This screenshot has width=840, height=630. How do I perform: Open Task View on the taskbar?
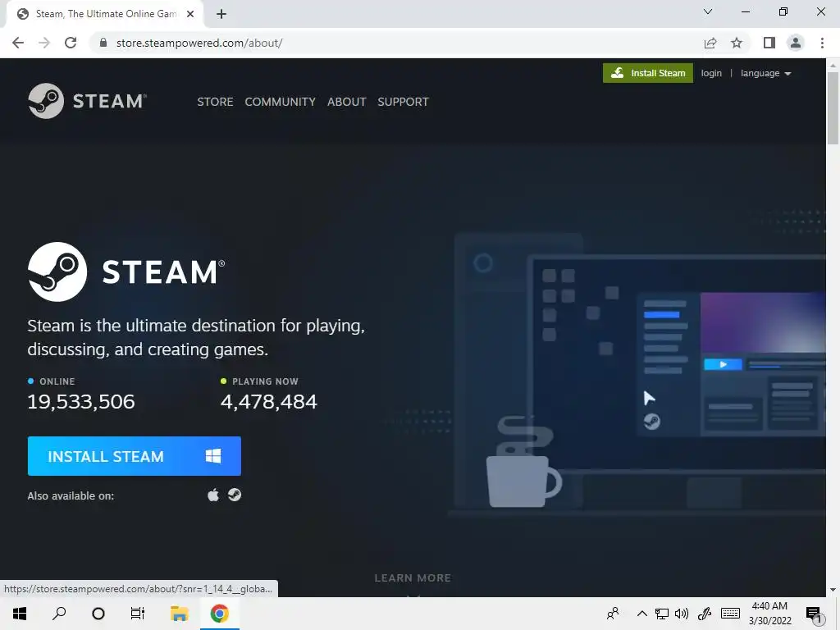[138, 614]
